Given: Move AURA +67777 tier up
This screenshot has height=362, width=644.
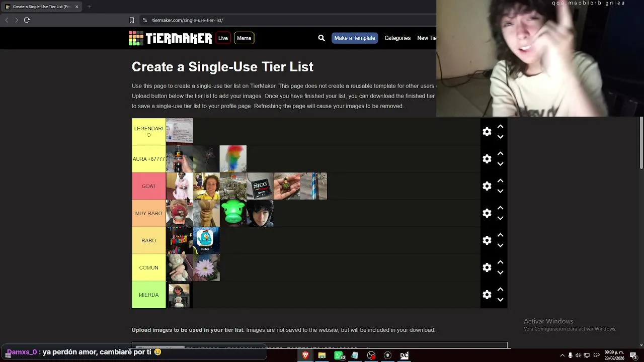Looking at the screenshot, I should pos(500,154).
